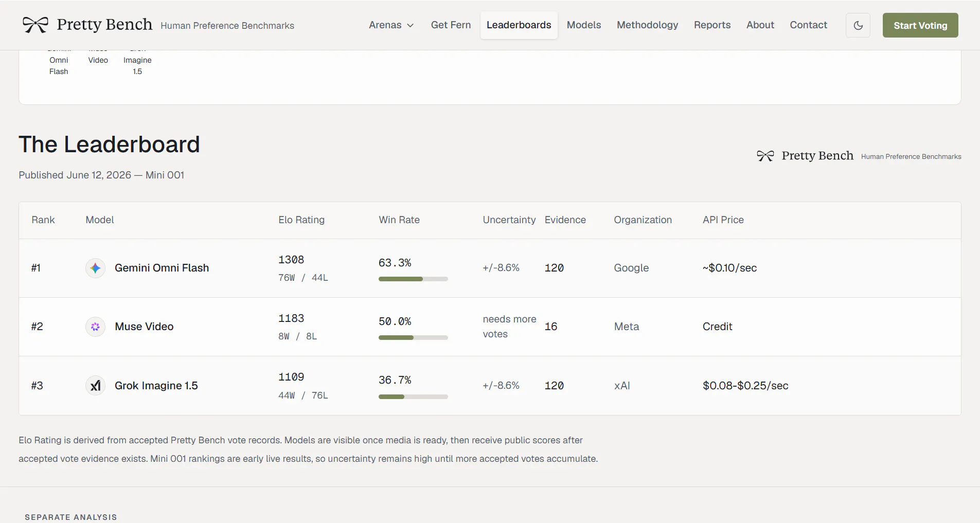
Task: Click the Gemini Omni Flash model icon
Action: pyautogui.click(x=95, y=268)
